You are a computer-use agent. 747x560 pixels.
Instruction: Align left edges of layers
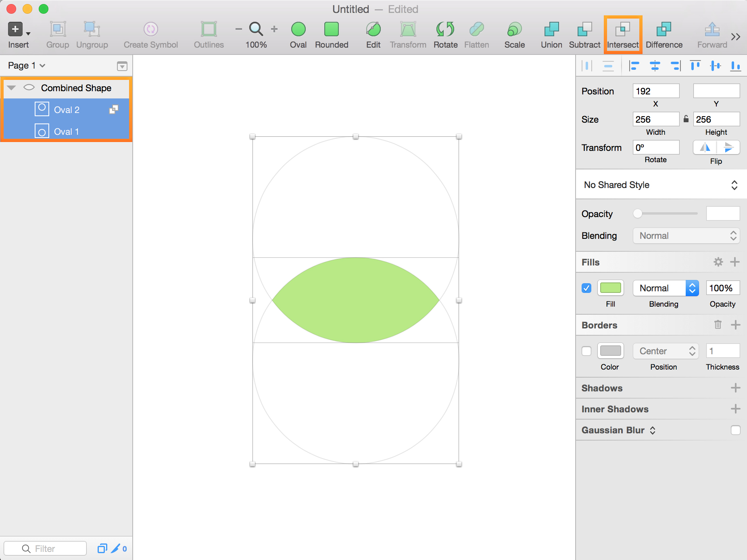634,66
